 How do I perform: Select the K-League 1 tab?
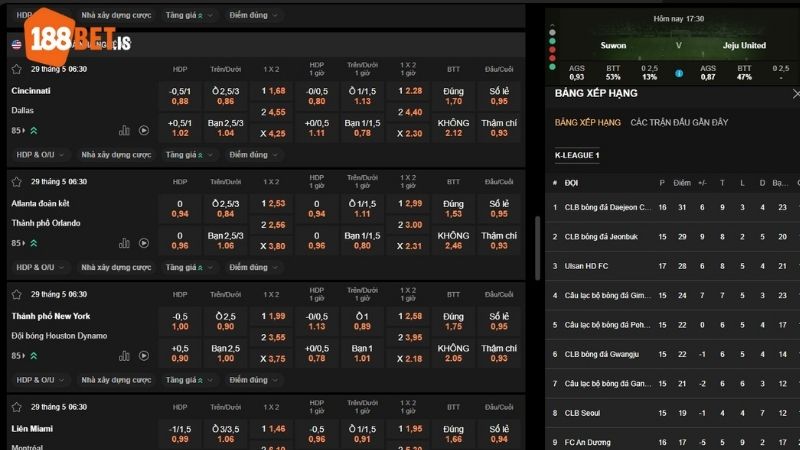tap(577, 155)
